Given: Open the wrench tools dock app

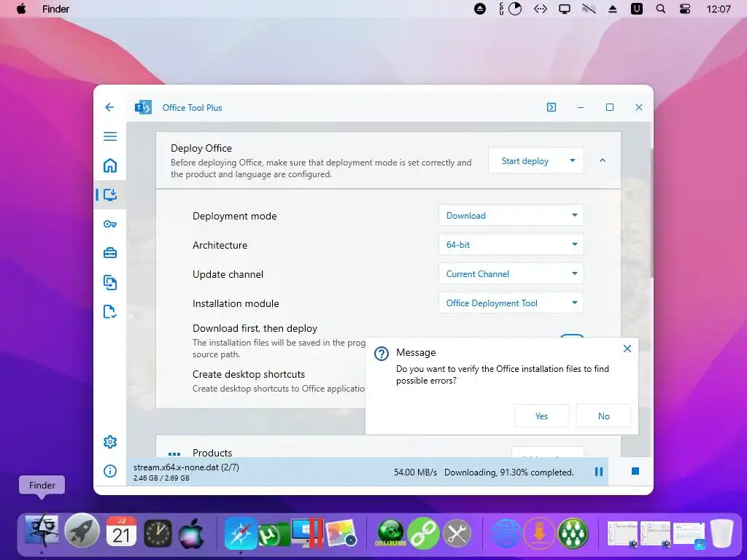Looking at the screenshot, I should tap(457, 533).
